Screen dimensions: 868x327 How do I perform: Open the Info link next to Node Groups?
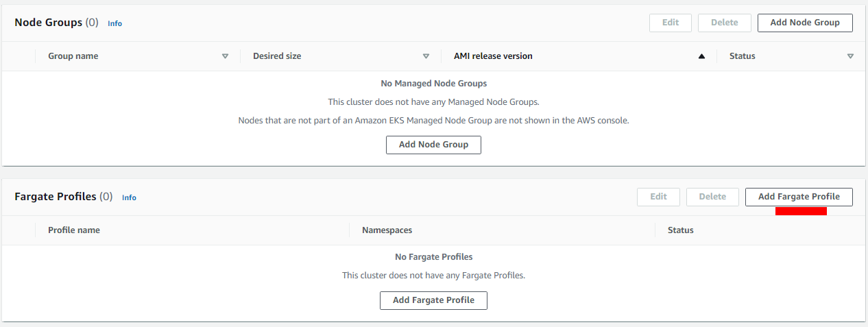pos(114,23)
